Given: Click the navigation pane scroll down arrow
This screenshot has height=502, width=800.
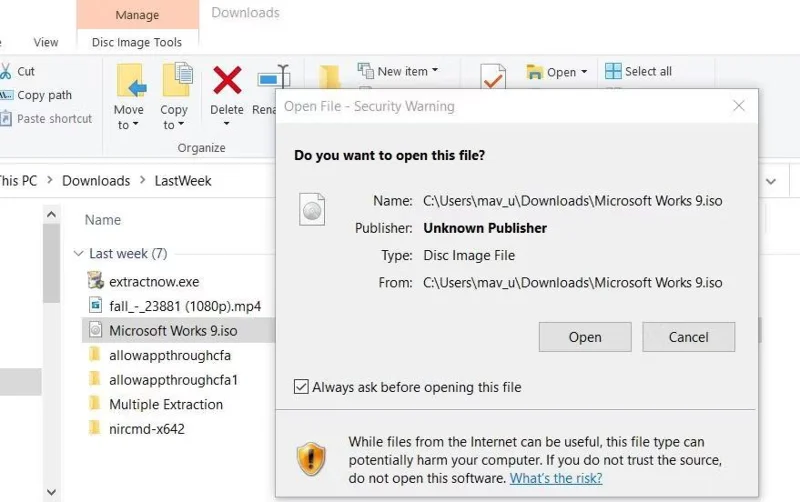Looking at the screenshot, I should [x=52, y=492].
